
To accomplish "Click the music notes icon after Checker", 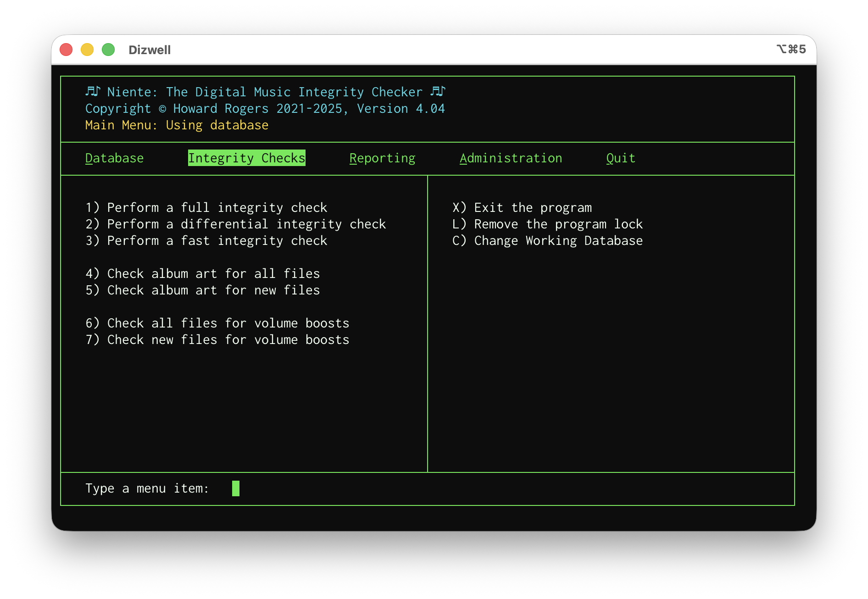I will point(438,92).
